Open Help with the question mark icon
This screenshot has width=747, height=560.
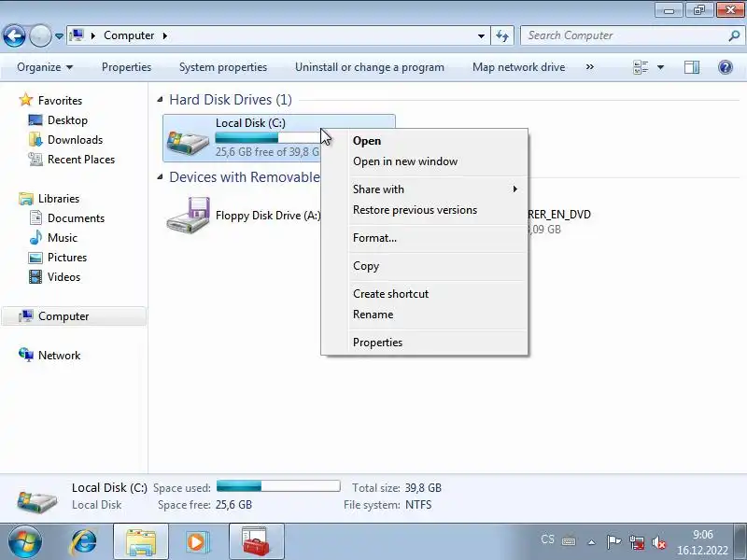(x=726, y=67)
